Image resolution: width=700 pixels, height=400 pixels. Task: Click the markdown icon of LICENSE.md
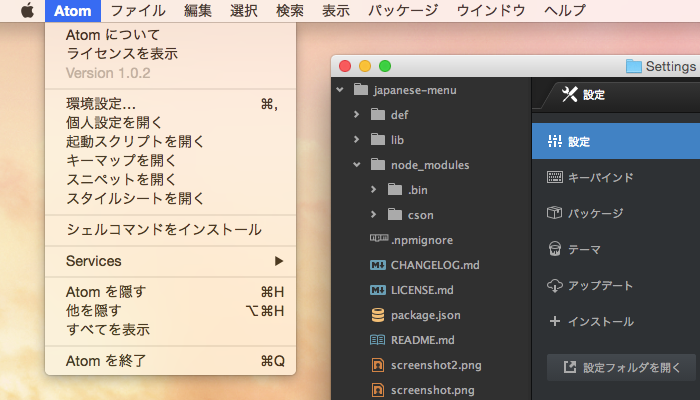click(378, 290)
